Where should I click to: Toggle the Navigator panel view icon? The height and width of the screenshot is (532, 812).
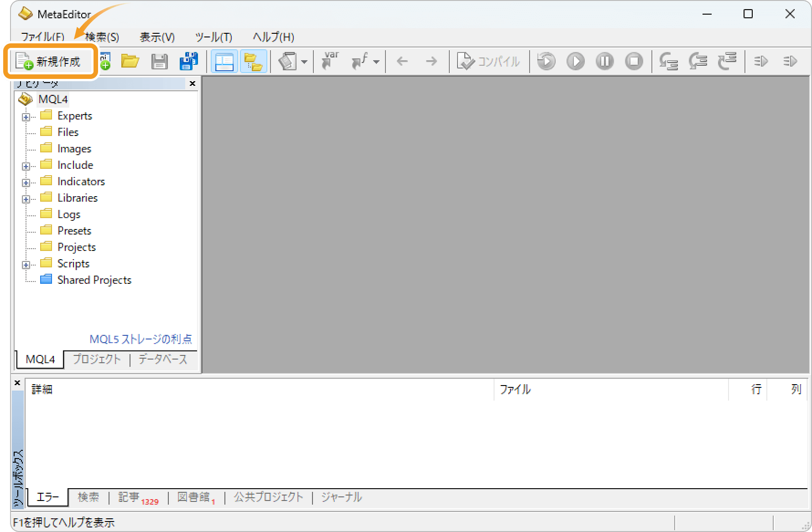pyautogui.click(x=224, y=61)
